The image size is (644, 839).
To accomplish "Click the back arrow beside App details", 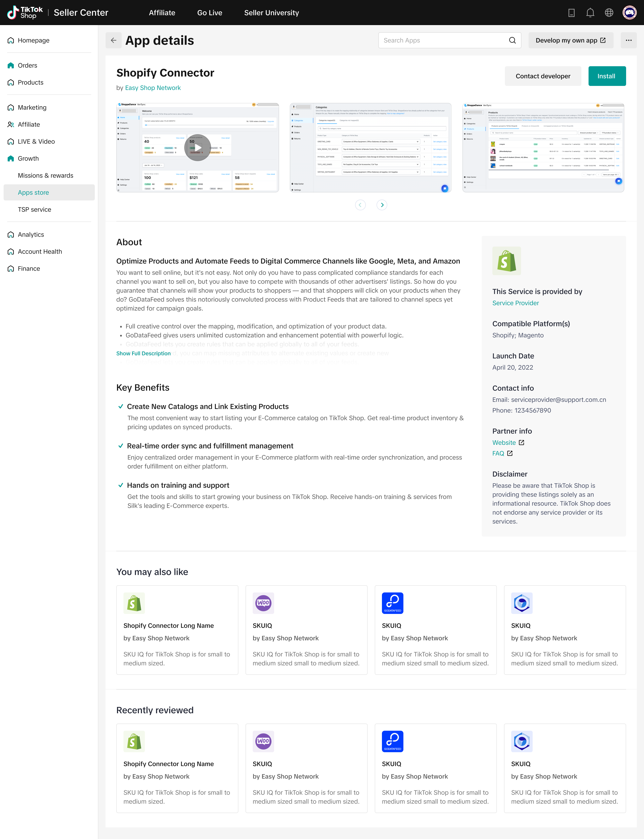I will click(x=113, y=40).
